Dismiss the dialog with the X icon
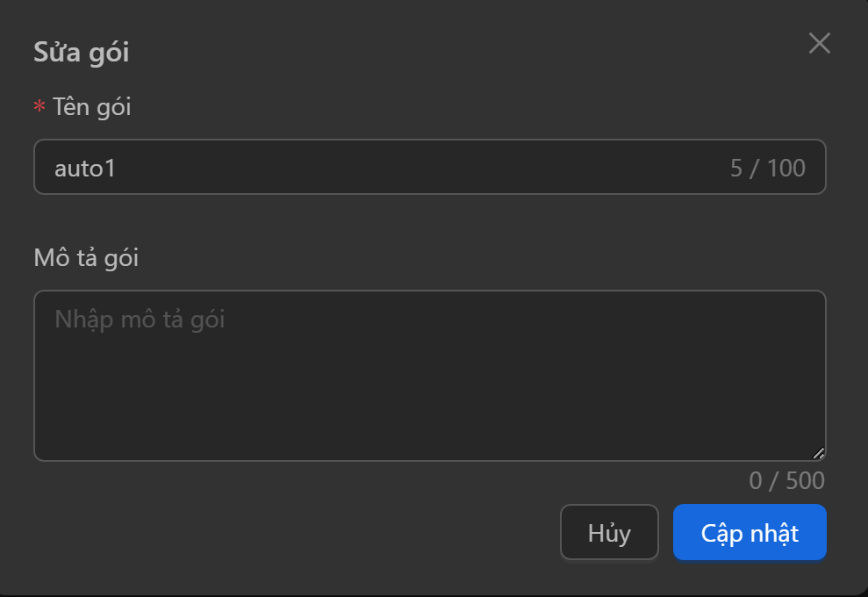Screen dimensions: 868x597 [x=819, y=44]
